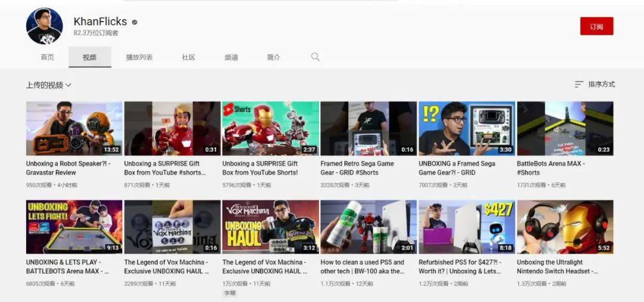Screen dimensions: 644x302
Task: Click the '950次观看 • 4小时前' metadata
Action: (51, 185)
